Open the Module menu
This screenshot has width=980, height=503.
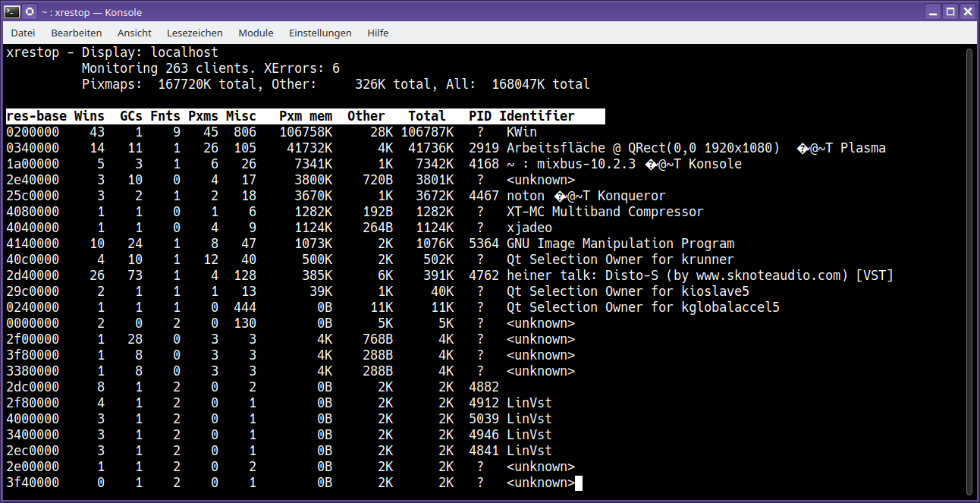click(256, 33)
